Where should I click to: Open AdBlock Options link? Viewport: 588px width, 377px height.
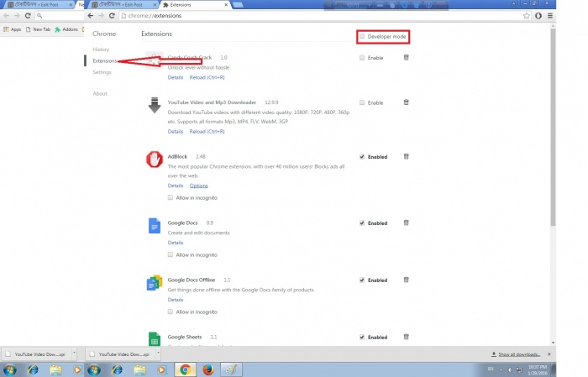(x=198, y=186)
